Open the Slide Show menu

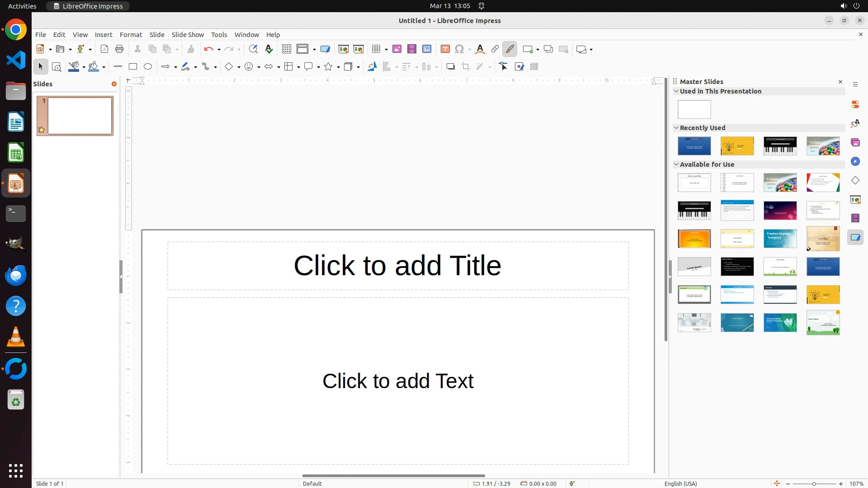tap(188, 35)
